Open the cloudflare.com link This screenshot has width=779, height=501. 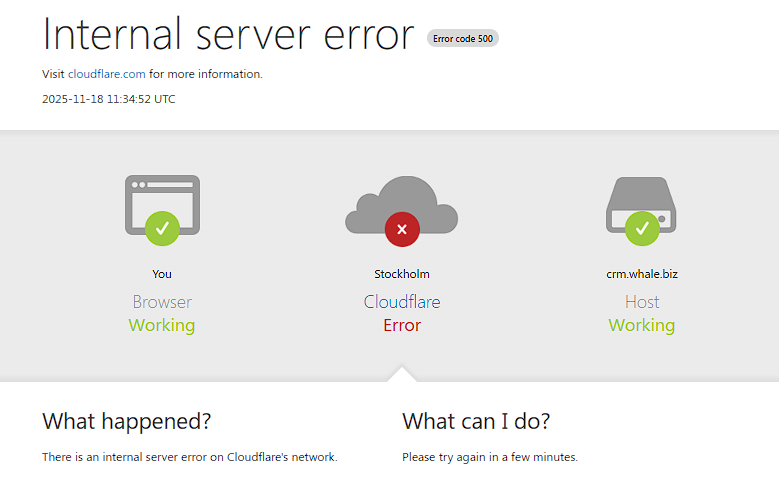(x=106, y=74)
